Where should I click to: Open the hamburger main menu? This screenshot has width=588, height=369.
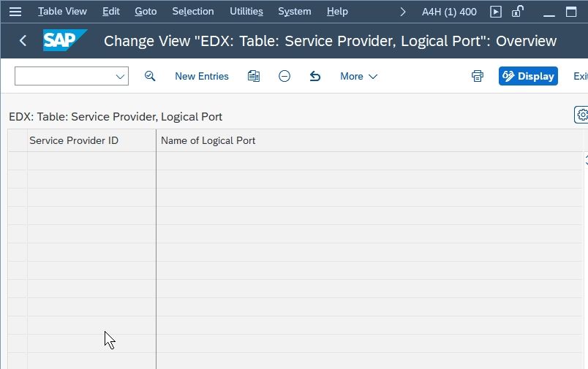coord(15,12)
